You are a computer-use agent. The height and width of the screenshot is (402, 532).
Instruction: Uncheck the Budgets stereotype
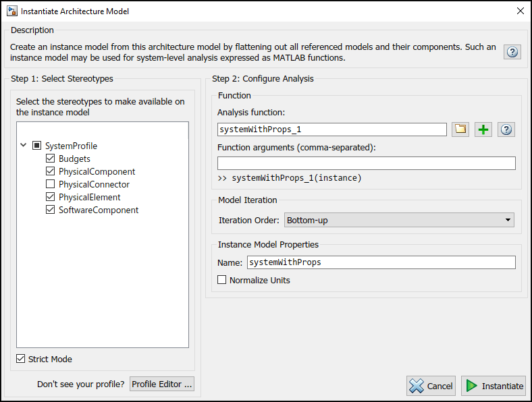(x=50, y=159)
